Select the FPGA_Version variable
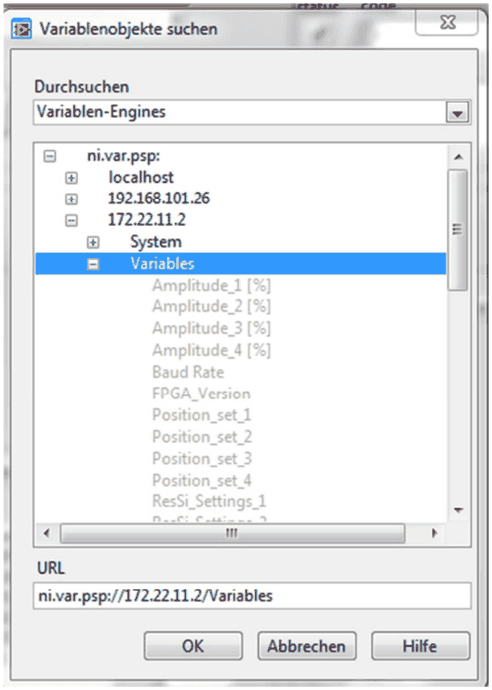 202,393
